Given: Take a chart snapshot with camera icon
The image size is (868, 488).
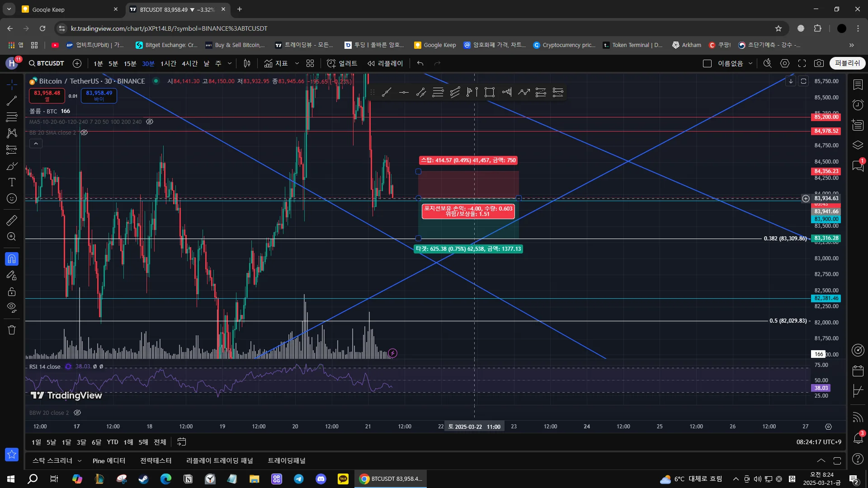Looking at the screenshot, I should (x=819, y=63).
